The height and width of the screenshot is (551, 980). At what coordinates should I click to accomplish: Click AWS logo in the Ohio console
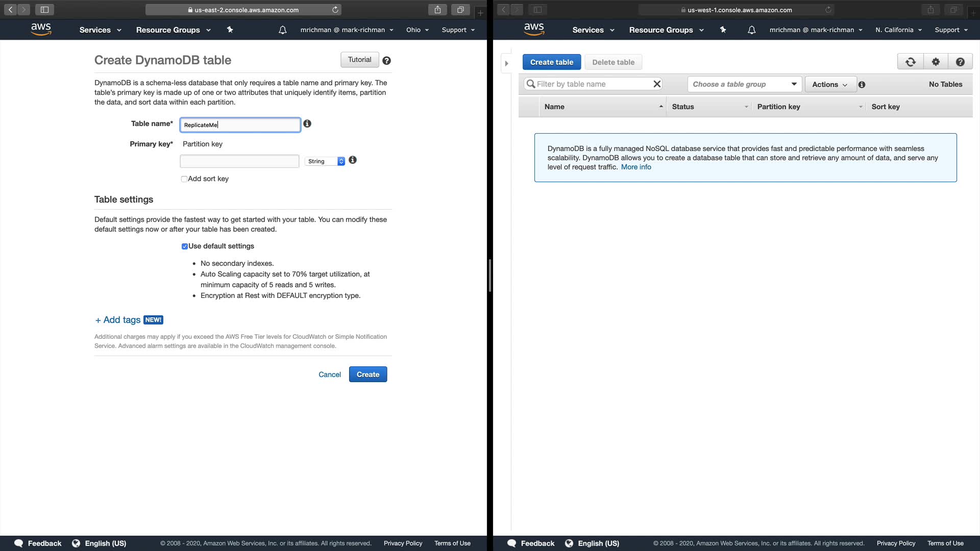click(41, 30)
